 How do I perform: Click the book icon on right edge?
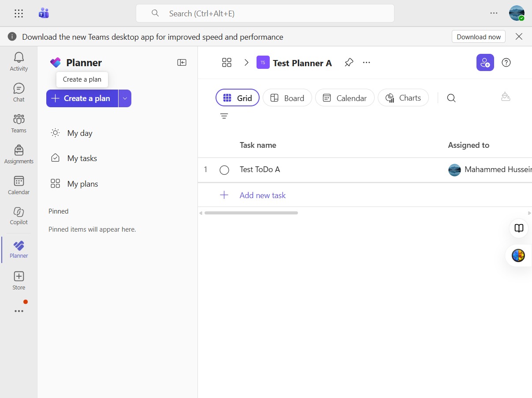pos(519,228)
